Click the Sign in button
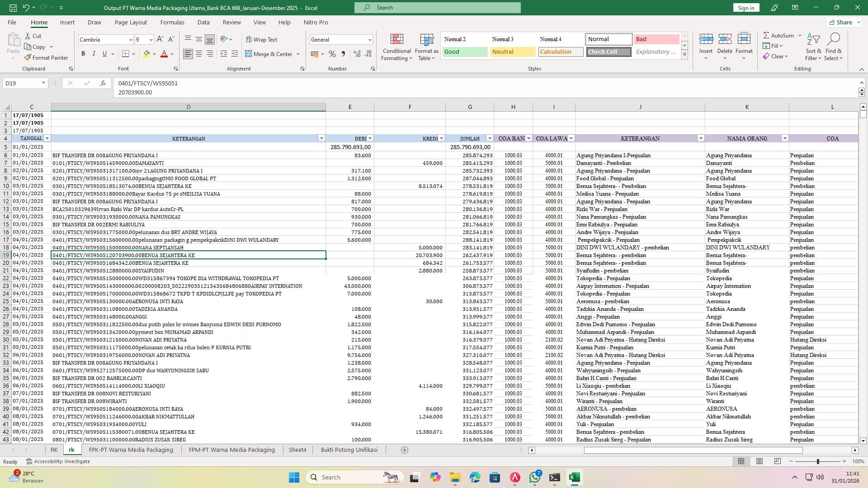 (x=745, y=7)
